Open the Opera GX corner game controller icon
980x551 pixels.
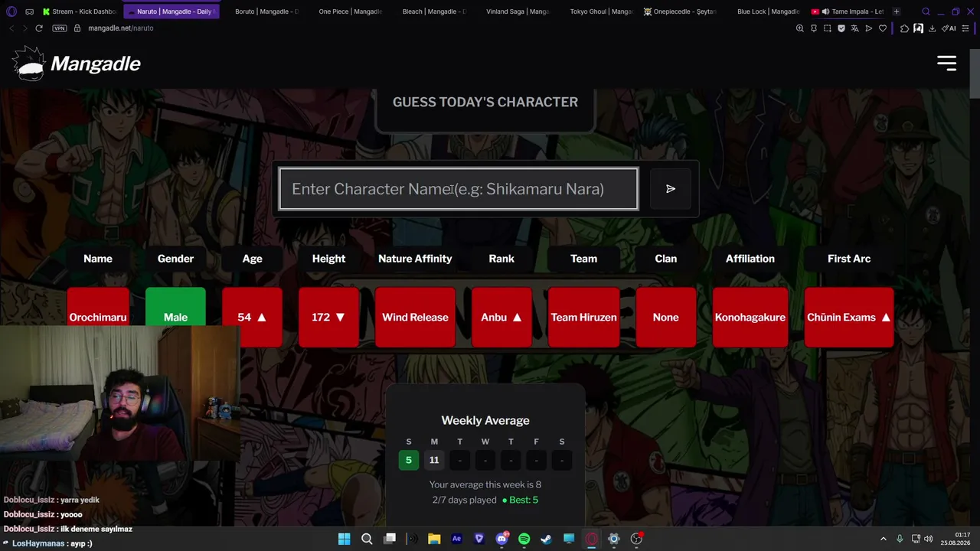[x=29, y=11]
